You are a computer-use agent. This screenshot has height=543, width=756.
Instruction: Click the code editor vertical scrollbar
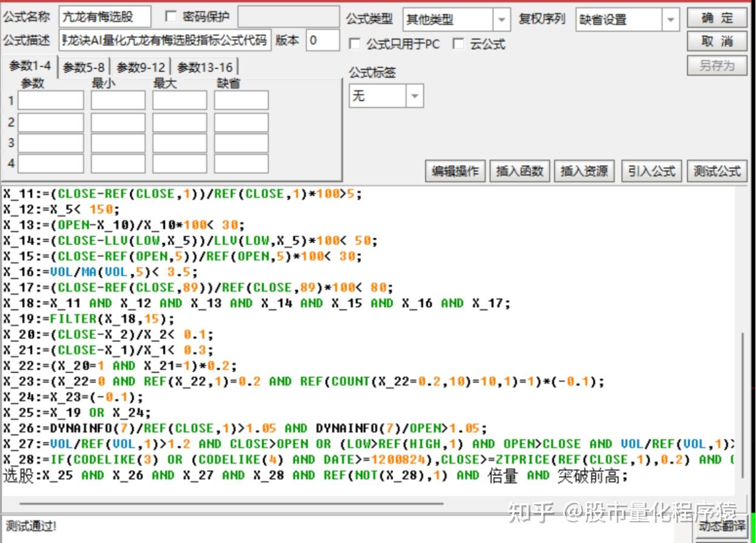[741, 405]
